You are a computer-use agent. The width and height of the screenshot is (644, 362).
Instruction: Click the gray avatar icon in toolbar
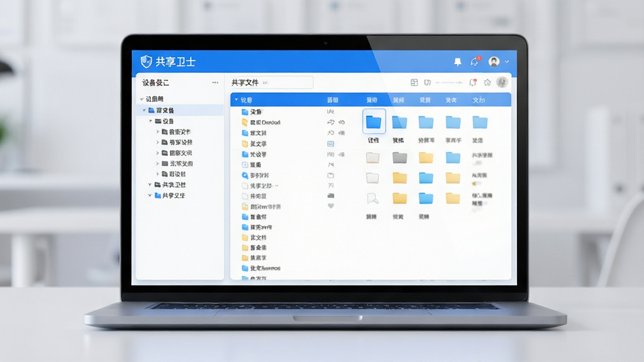(x=502, y=82)
